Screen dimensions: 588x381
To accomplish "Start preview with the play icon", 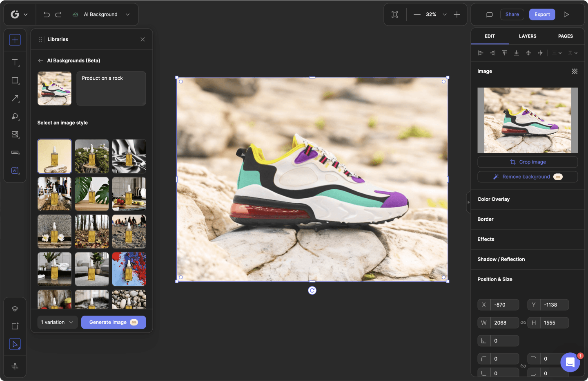I will pos(566,14).
